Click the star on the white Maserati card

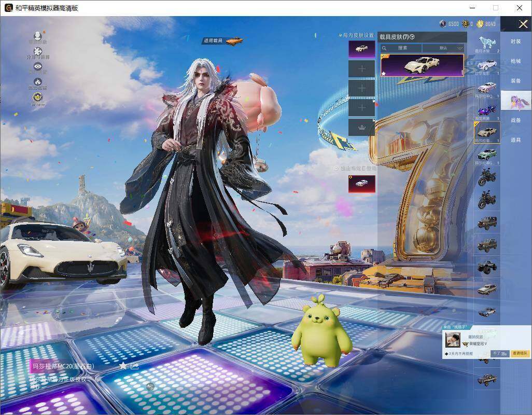384,73
